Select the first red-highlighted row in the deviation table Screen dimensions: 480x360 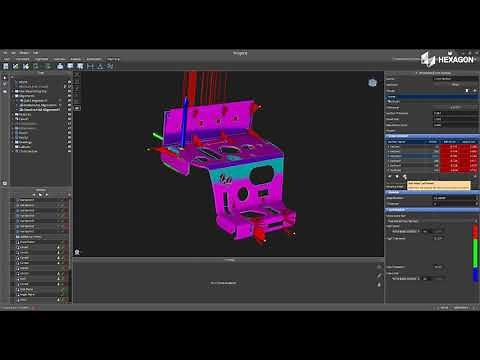click(432, 147)
